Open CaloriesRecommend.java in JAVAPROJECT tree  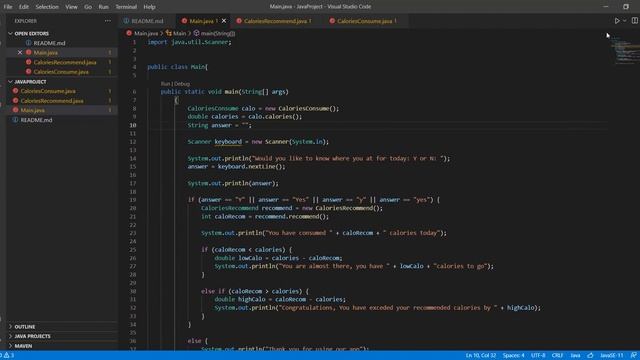tap(52, 101)
